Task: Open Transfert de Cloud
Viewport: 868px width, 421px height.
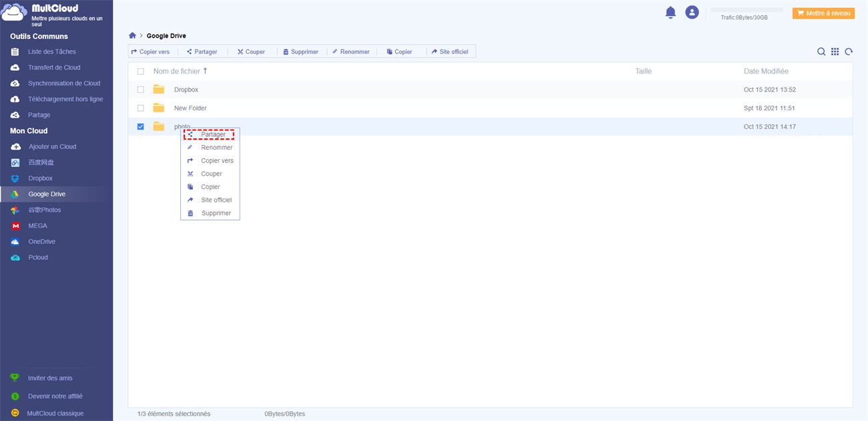Action: point(54,67)
